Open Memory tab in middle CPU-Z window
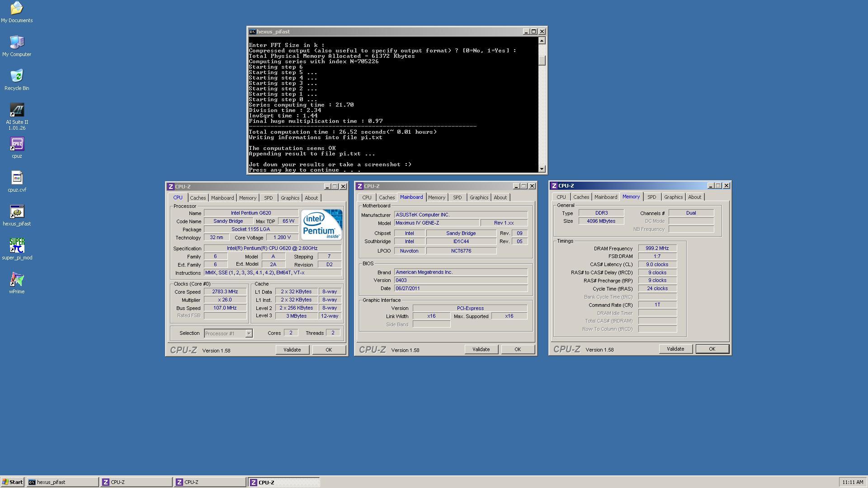Screen dimensions: 868x488 coord(437,197)
